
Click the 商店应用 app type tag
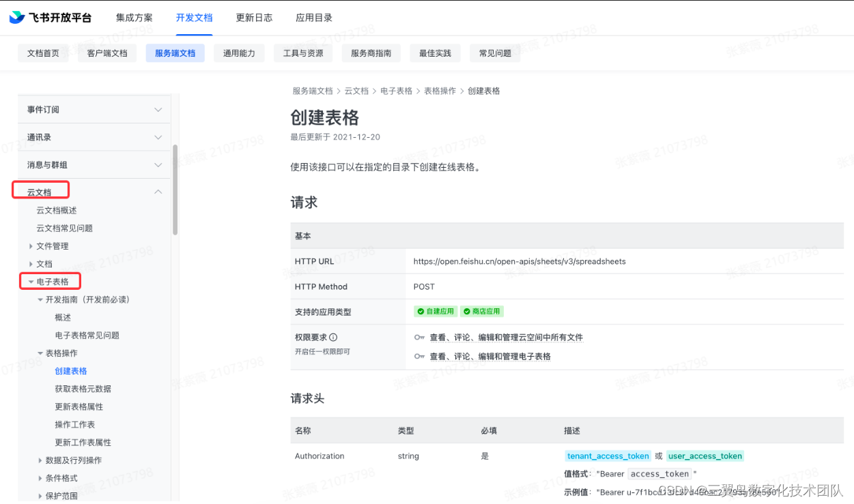tap(482, 312)
